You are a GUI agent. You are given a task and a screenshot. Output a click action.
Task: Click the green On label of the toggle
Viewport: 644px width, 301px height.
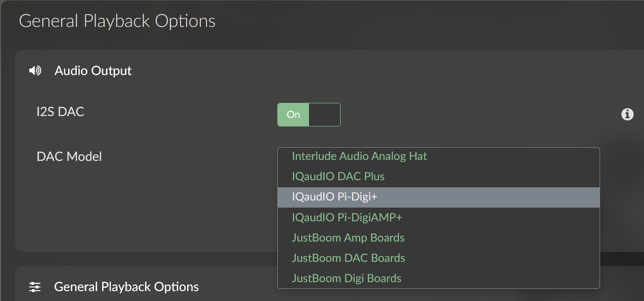tap(293, 115)
